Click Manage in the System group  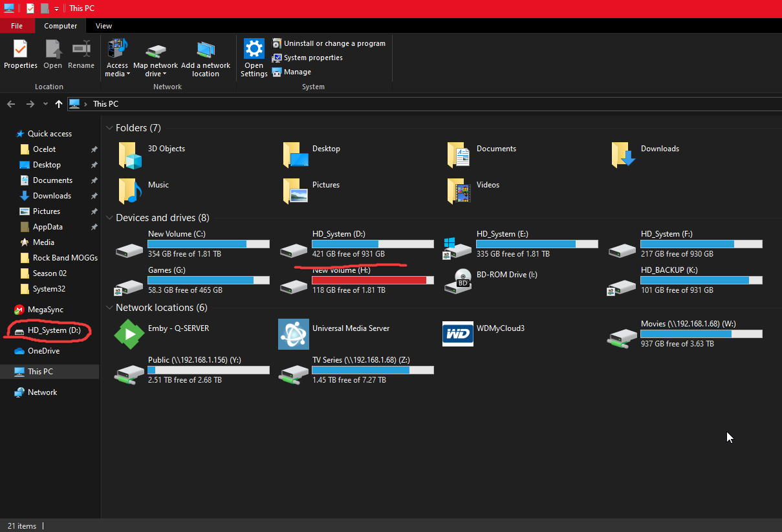click(291, 72)
